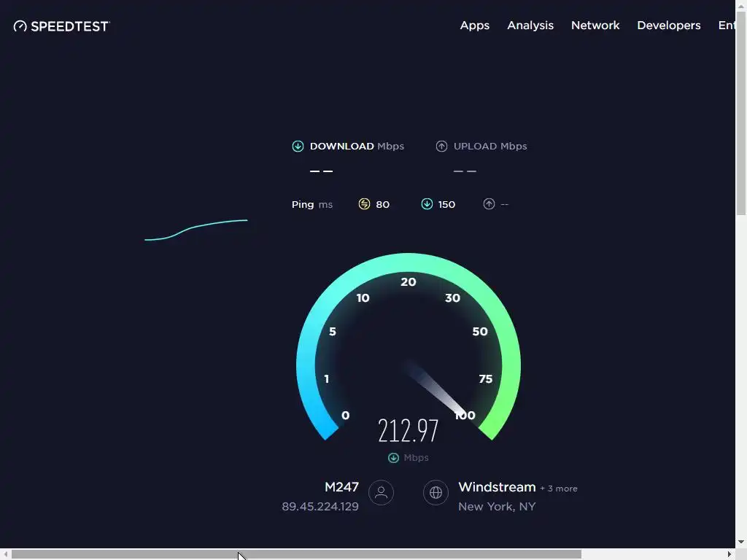Click the 75 mark on gauge
747x560 pixels.
(x=485, y=379)
